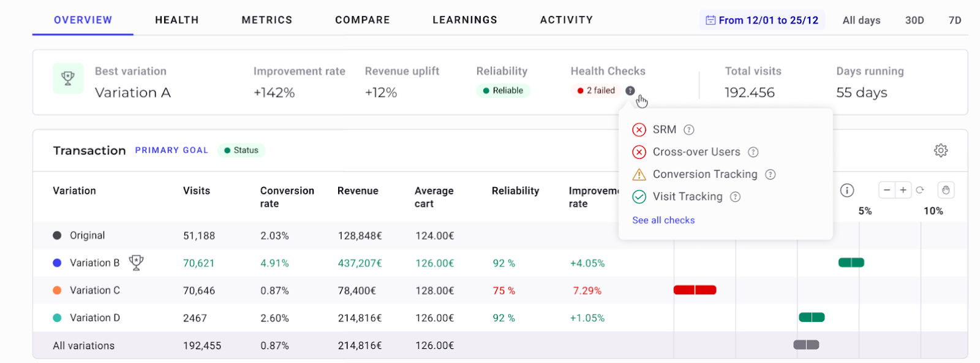The width and height of the screenshot is (980, 363).
Task: Reset chart zoom with the refresh icon
Action: (919, 190)
